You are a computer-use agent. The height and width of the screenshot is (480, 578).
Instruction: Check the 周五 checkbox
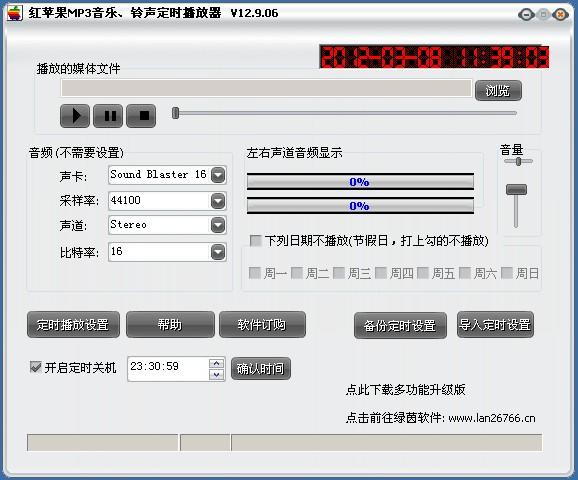coord(423,273)
